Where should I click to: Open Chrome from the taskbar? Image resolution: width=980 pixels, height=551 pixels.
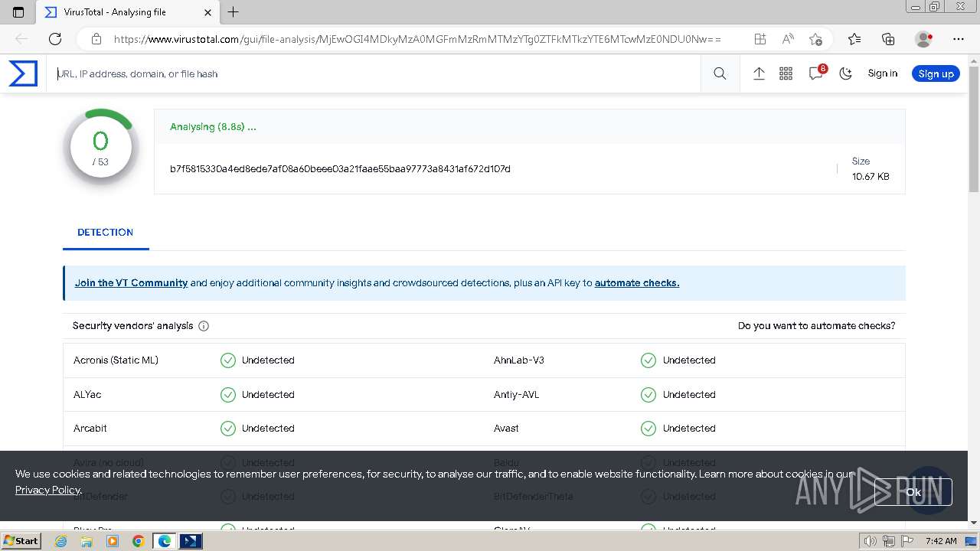pos(138,541)
